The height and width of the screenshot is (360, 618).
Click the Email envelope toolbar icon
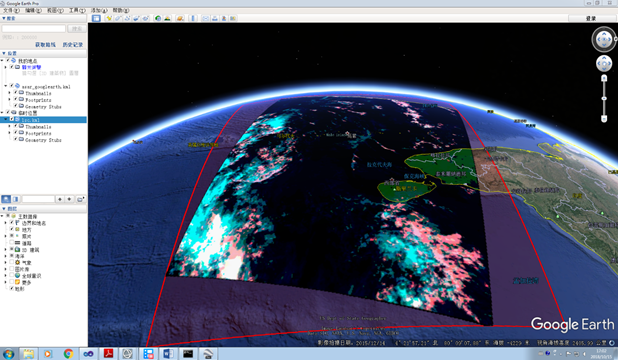[205, 18]
